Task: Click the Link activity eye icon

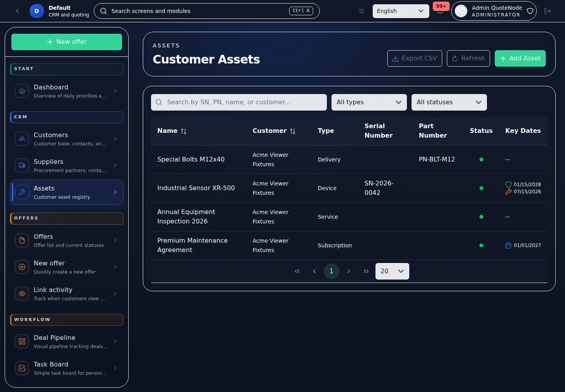Action: point(22,294)
